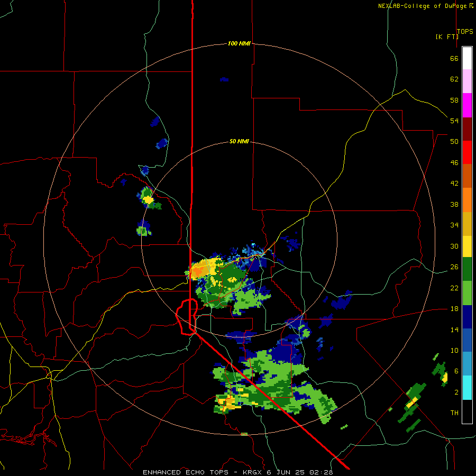Viewport: 476px width, 476px height.
Task: Click the bright red 50 K FT swatch
Action: coord(467,152)
